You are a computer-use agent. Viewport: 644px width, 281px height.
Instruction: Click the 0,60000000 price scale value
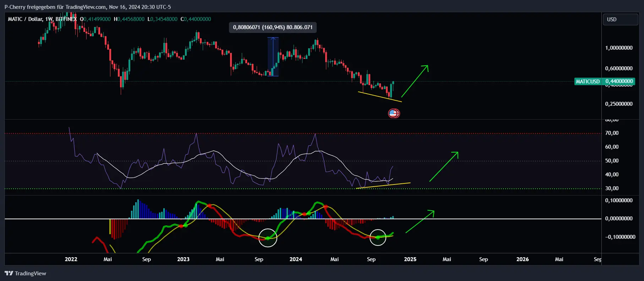coord(619,68)
